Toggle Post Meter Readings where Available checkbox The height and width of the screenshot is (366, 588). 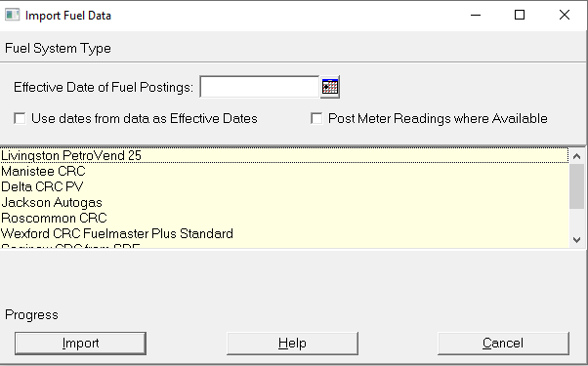[316, 118]
